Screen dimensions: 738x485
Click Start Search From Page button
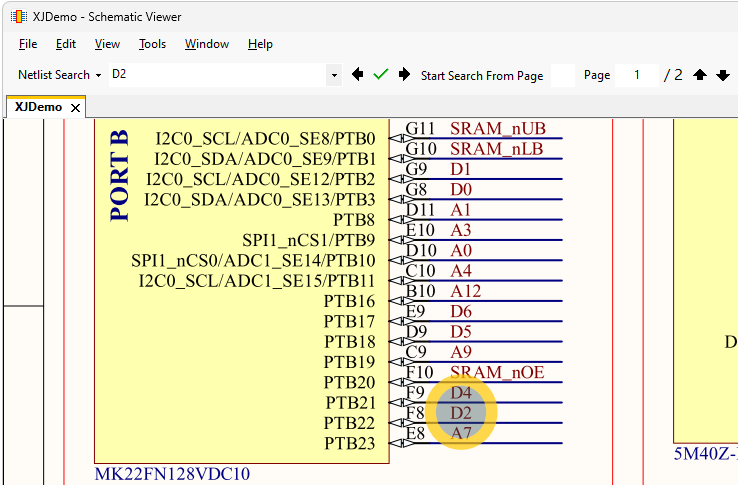[x=482, y=75]
